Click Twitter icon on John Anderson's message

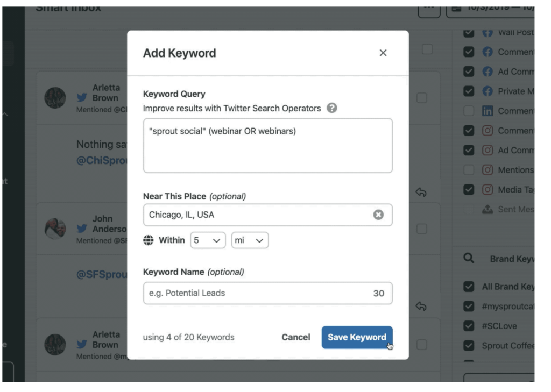pos(82,229)
